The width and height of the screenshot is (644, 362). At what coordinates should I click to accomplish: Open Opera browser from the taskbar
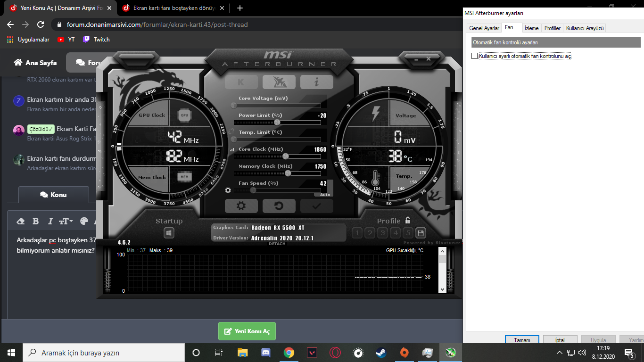point(335,353)
